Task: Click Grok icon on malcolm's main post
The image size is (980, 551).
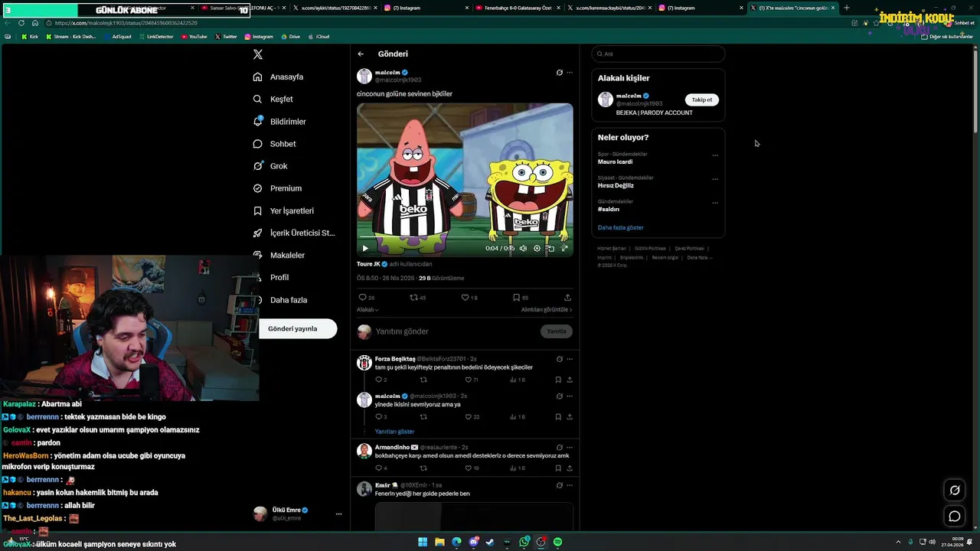Action: [x=560, y=73]
